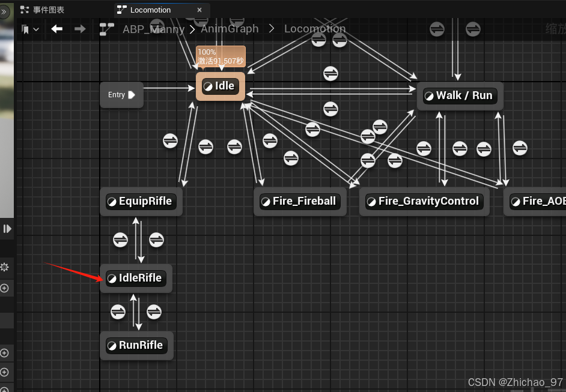Select the Fire_Fireball state node

tap(300, 201)
